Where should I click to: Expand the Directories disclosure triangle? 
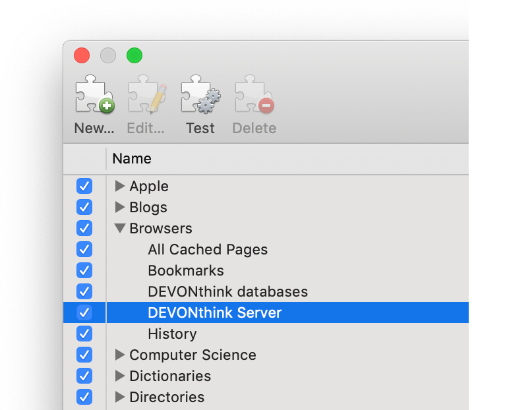click(x=120, y=397)
